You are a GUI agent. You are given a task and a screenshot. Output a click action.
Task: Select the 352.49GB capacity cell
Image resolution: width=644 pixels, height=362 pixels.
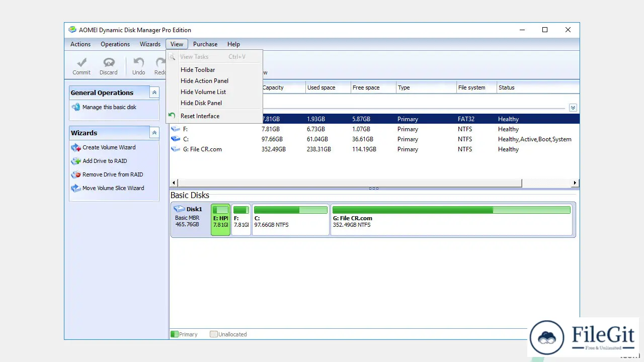click(x=274, y=149)
